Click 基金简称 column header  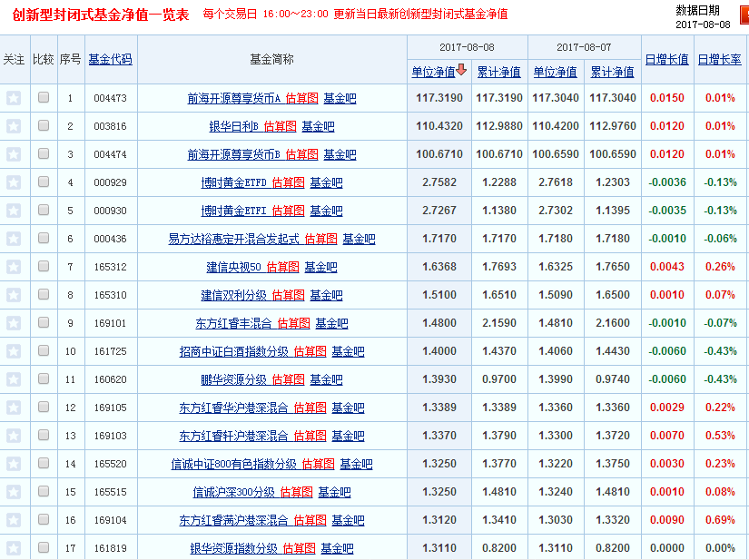point(271,59)
